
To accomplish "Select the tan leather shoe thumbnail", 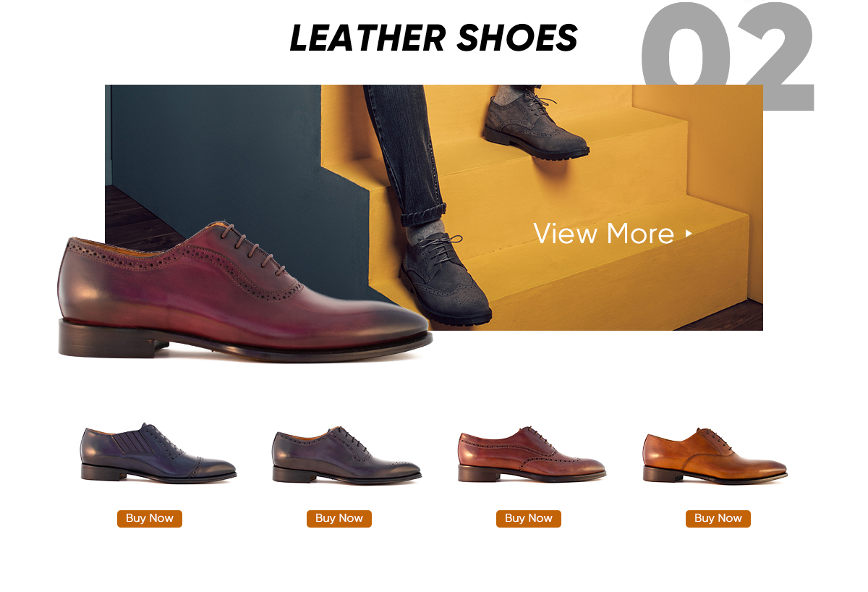I will coord(715,455).
